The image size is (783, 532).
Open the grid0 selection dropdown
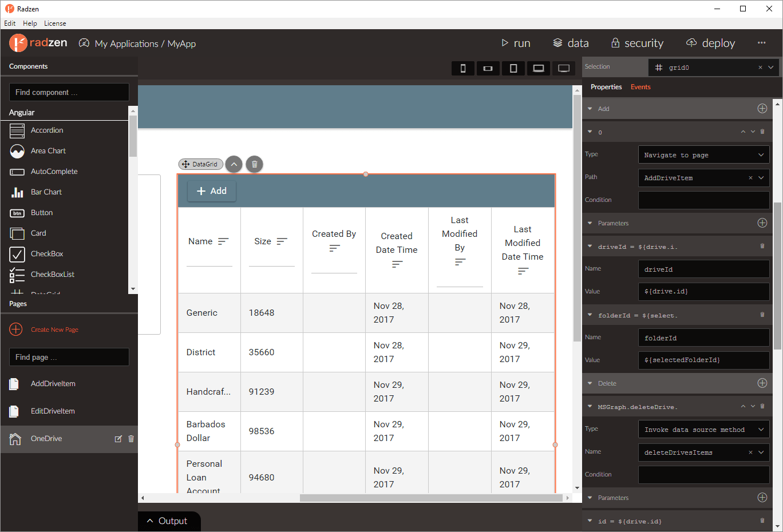[x=771, y=68]
